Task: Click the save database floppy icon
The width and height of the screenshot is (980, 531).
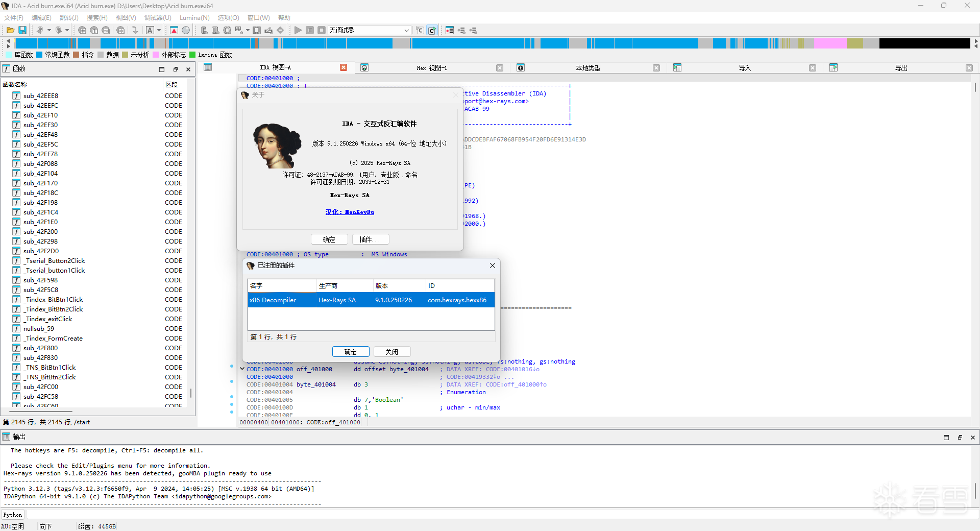Action: click(x=22, y=31)
